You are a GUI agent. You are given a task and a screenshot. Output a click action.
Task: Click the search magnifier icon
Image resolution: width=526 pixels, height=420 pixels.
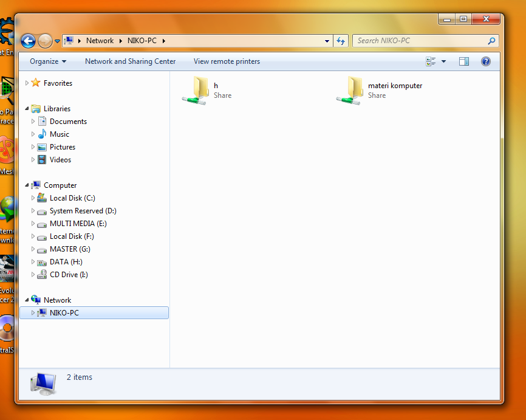[x=491, y=41]
